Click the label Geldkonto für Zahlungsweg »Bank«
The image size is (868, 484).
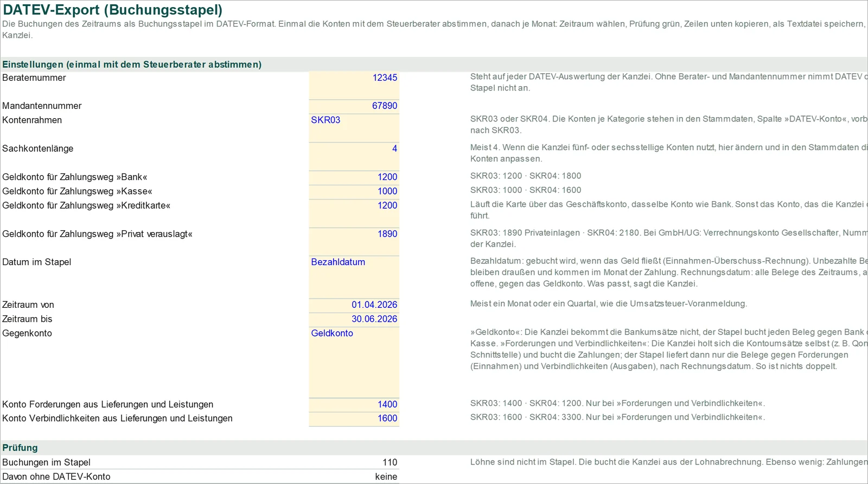point(75,177)
